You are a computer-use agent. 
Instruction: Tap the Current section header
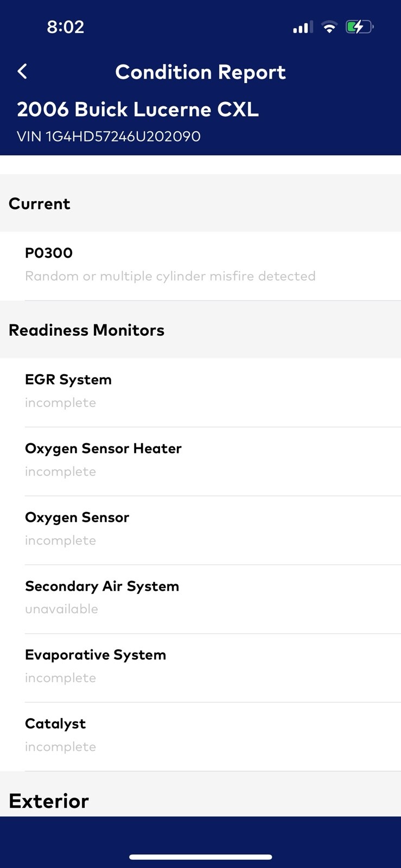[40, 204]
